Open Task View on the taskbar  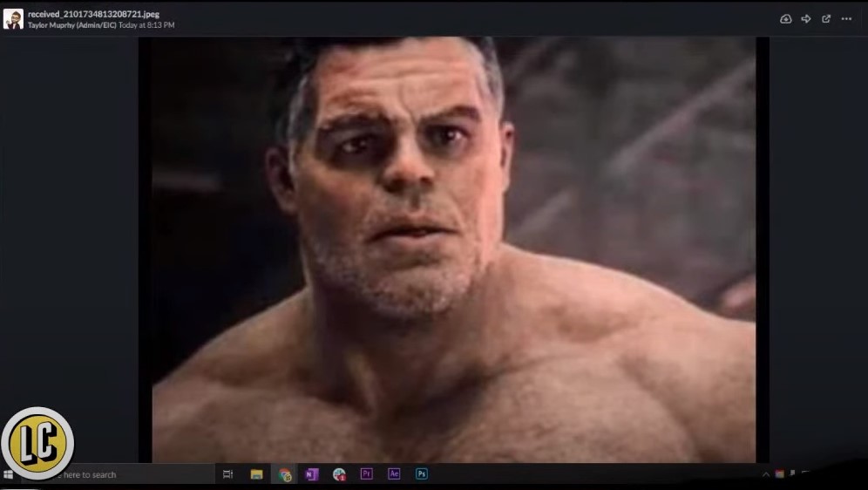[x=227, y=474]
